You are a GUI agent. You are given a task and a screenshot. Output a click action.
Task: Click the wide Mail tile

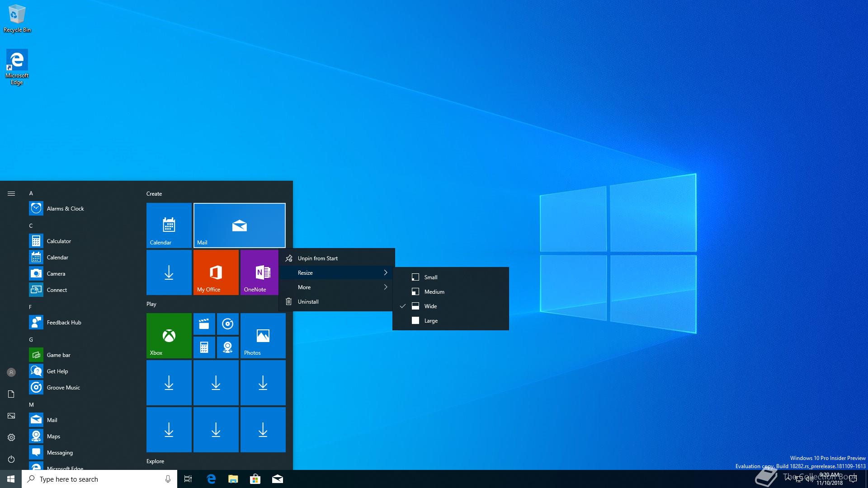tap(240, 225)
